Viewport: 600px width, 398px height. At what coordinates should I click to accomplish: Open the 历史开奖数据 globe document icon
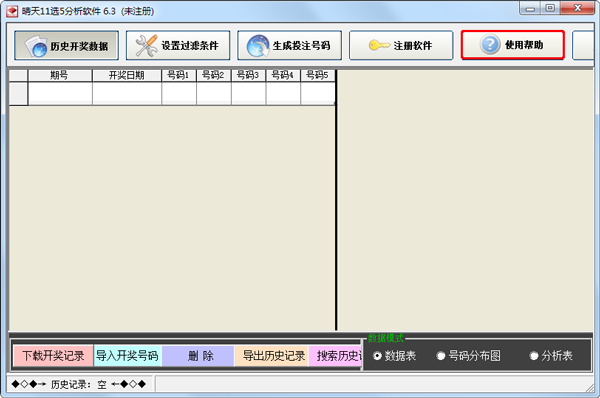coord(35,46)
